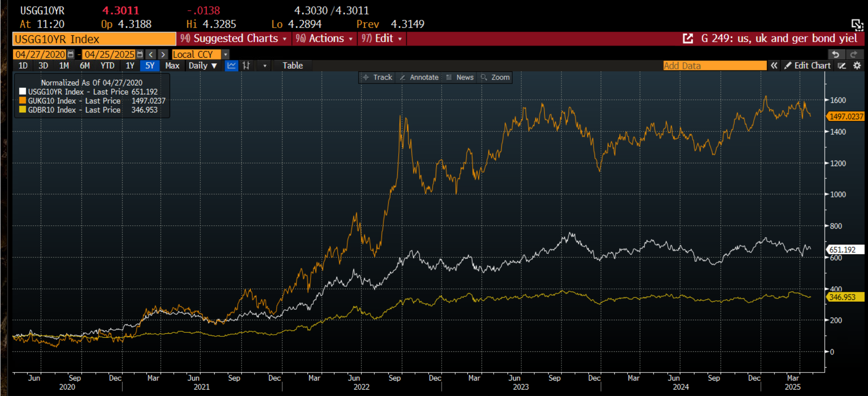Click the previous close 4.3149
Viewport: 868px width, 396px height.
(x=407, y=24)
